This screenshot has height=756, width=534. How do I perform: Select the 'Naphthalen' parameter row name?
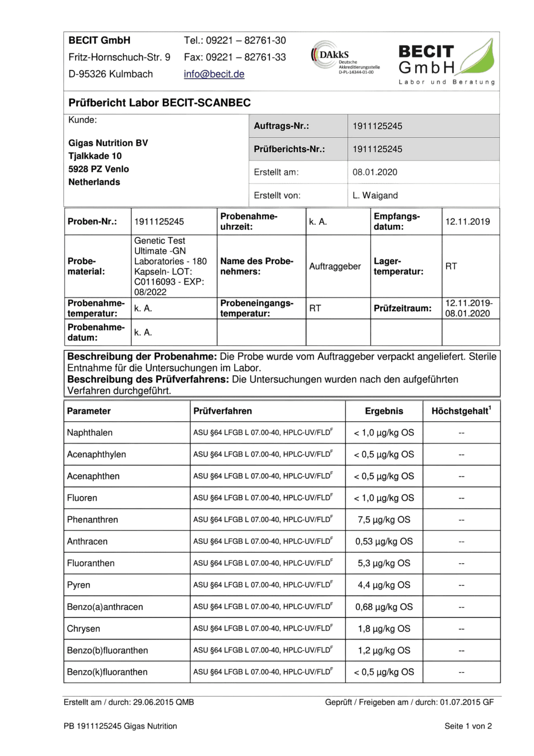(89, 433)
